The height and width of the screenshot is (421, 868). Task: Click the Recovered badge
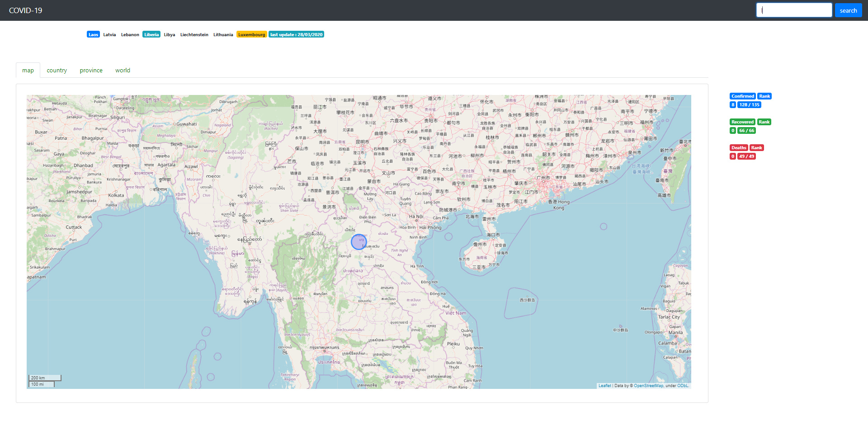pyautogui.click(x=743, y=122)
